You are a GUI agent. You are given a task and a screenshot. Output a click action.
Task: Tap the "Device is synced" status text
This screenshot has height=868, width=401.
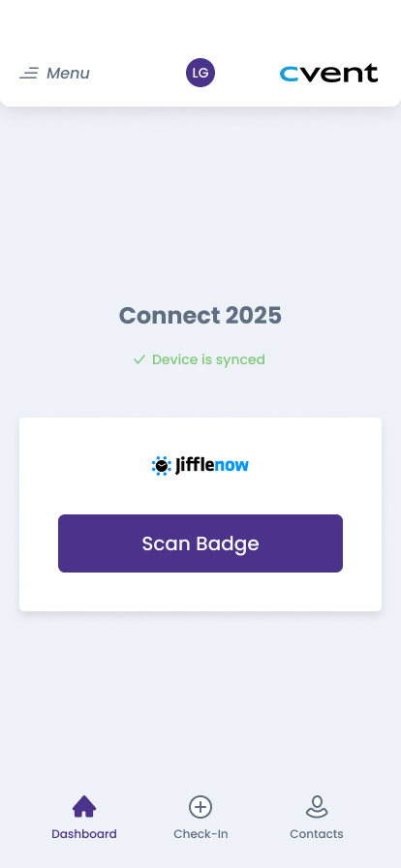(x=208, y=359)
